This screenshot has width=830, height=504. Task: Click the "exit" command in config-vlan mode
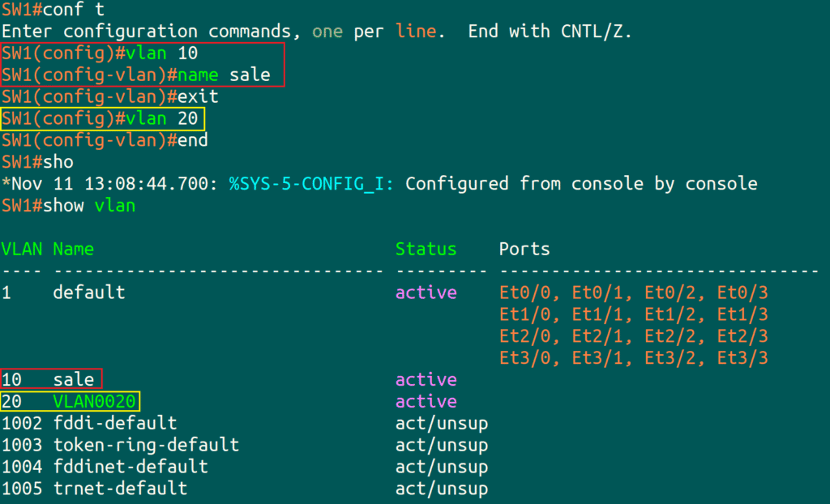click(x=198, y=97)
